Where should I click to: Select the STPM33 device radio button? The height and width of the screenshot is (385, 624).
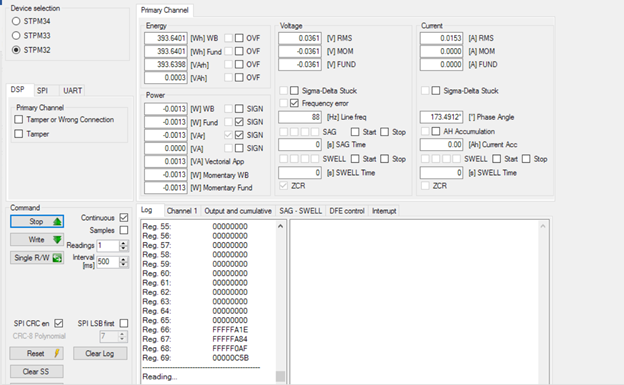coord(16,35)
